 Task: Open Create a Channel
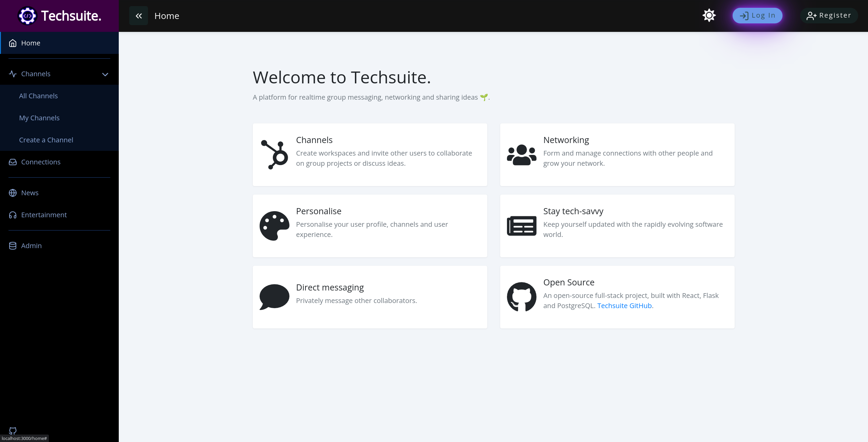coord(46,140)
